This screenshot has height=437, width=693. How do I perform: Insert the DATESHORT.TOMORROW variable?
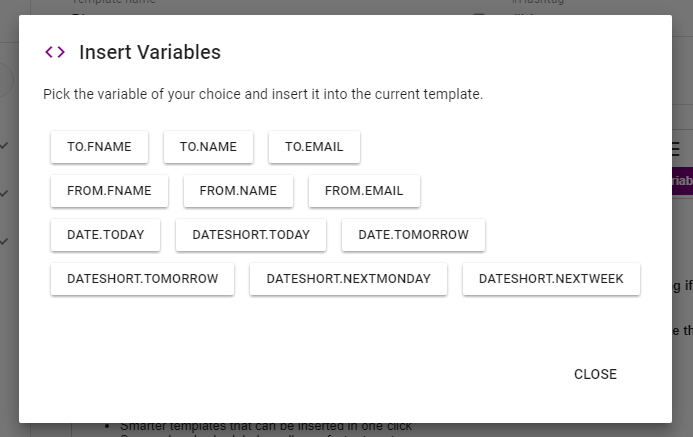click(x=142, y=279)
